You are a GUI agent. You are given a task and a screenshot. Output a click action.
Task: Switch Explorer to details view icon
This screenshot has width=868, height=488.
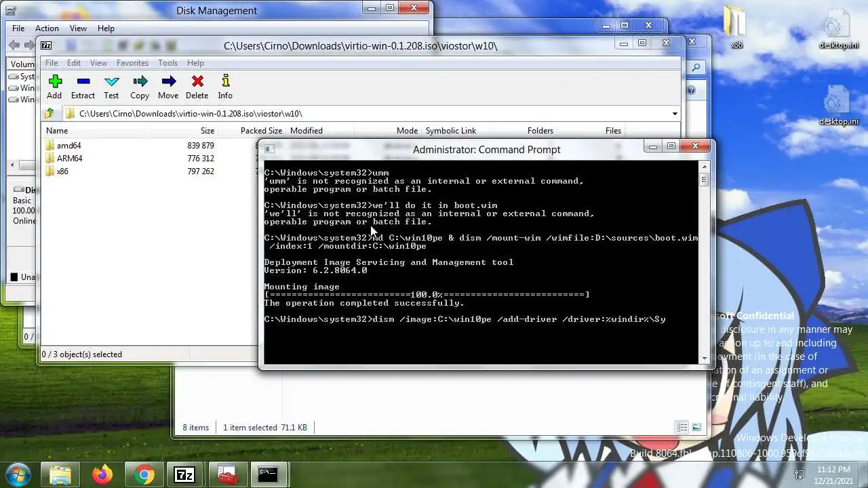click(682, 427)
